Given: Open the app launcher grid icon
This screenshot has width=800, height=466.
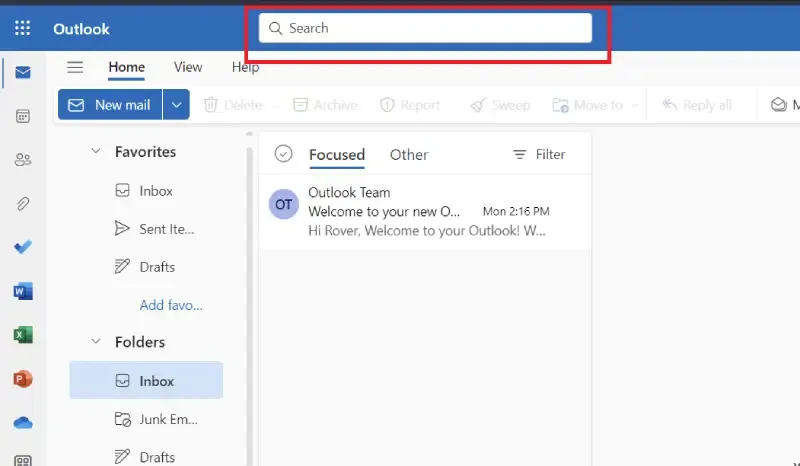Looking at the screenshot, I should click(x=22, y=28).
